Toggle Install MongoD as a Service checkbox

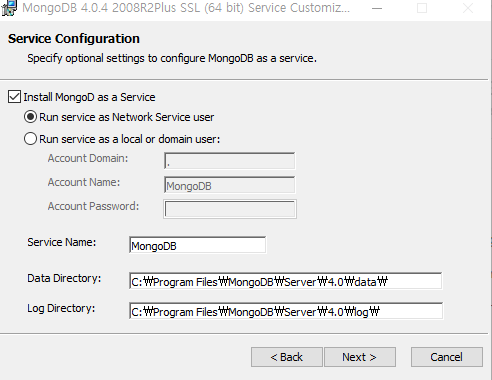point(14,97)
